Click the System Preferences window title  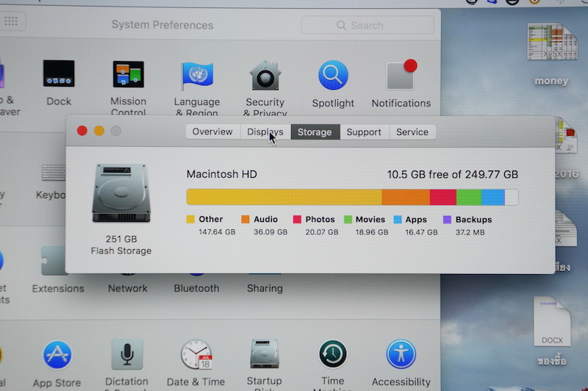coord(162,25)
